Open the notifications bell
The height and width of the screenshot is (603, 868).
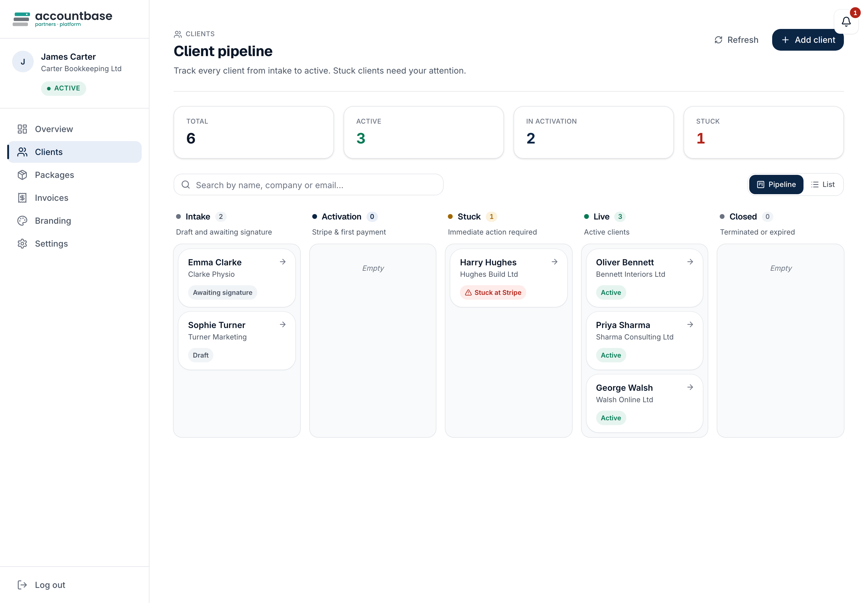(x=846, y=21)
